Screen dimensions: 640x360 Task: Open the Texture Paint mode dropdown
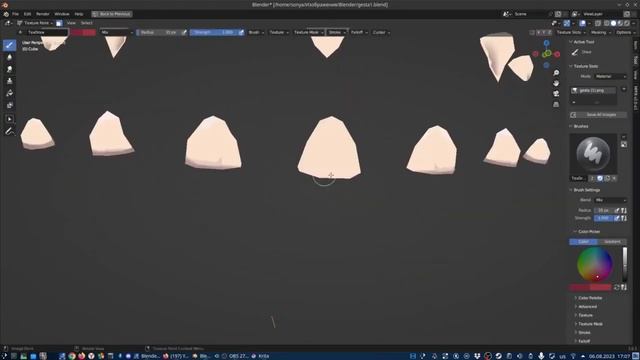click(x=35, y=23)
